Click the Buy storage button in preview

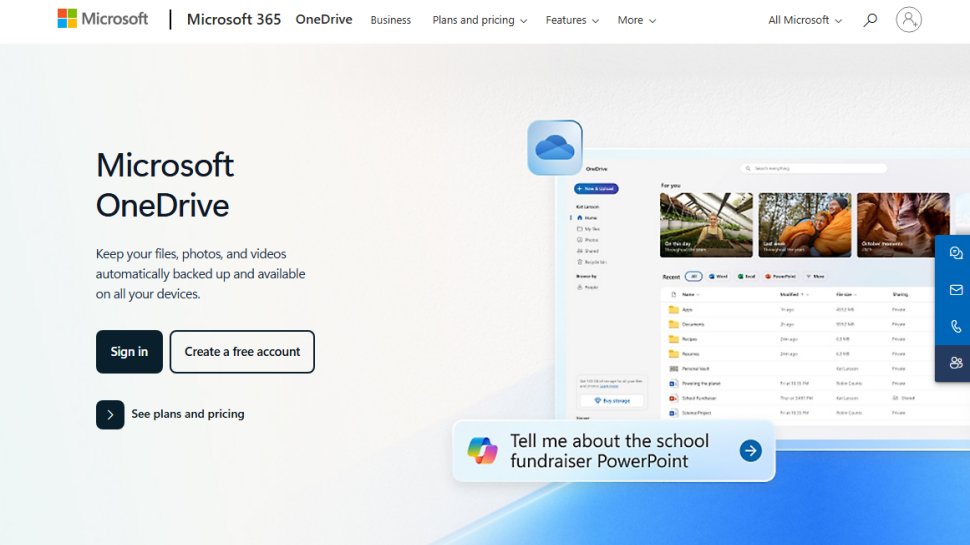click(612, 401)
